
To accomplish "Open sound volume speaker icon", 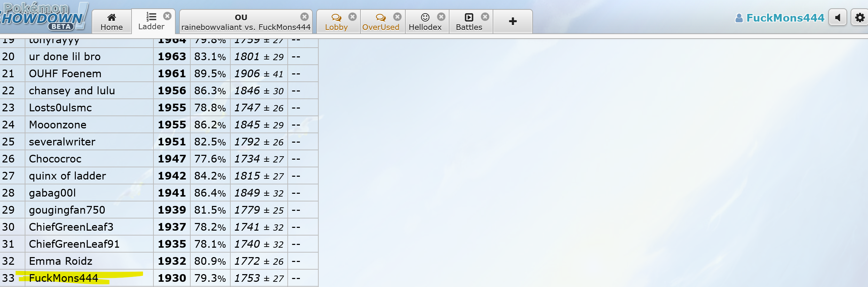I will (x=838, y=17).
